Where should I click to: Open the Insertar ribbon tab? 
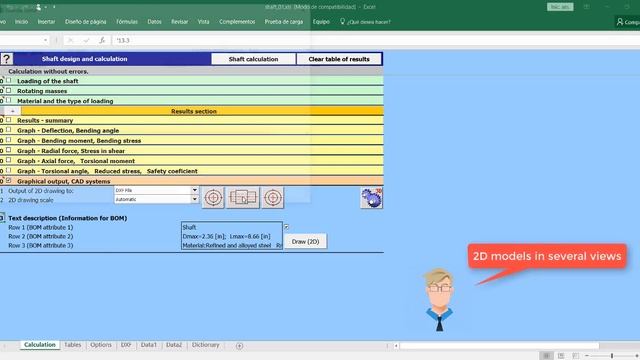[x=46, y=22]
